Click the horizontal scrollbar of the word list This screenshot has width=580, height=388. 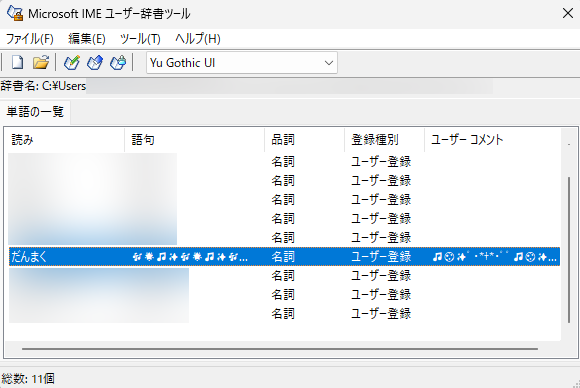pyautogui.click(x=280, y=348)
